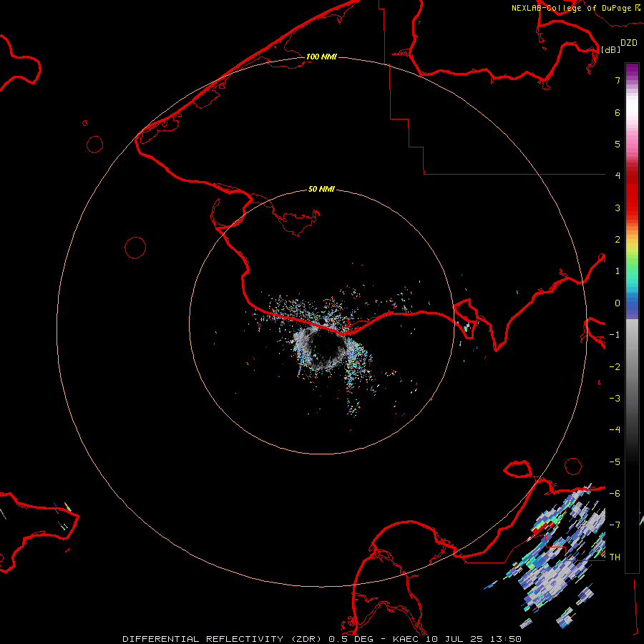
Task: Click the legend value -3
Action: (x=615, y=399)
